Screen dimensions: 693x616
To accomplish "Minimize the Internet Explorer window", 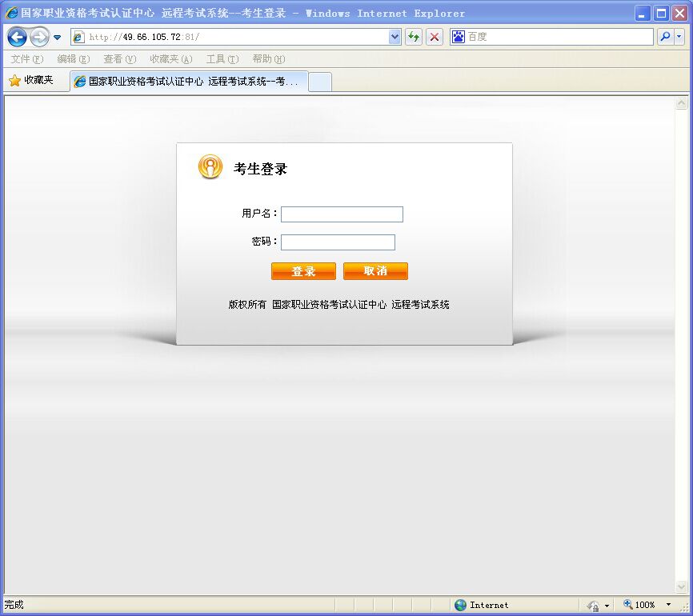I will coord(643,14).
